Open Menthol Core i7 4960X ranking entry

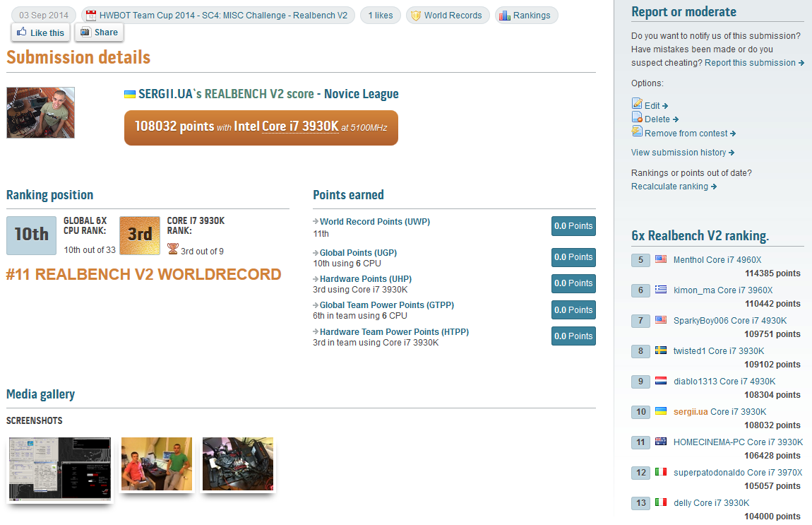(717, 260)
